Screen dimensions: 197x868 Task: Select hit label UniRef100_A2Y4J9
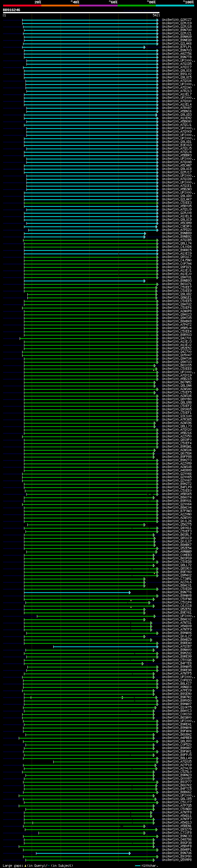[x=177, y=768]
